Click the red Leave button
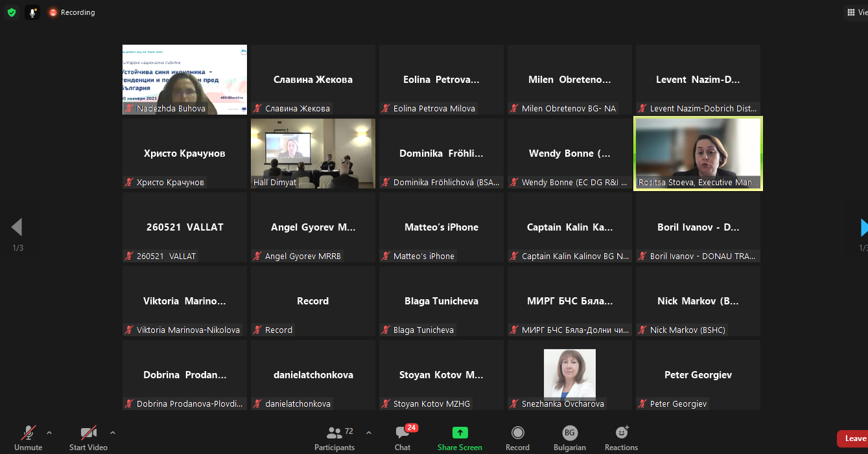 coord(852,438)
